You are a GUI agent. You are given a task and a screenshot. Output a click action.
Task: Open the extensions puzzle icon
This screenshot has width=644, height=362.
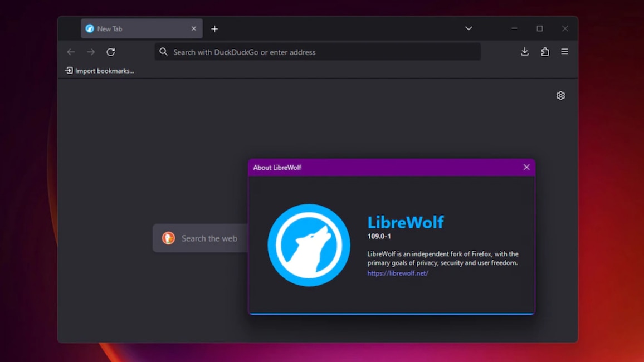click(545, 52)
